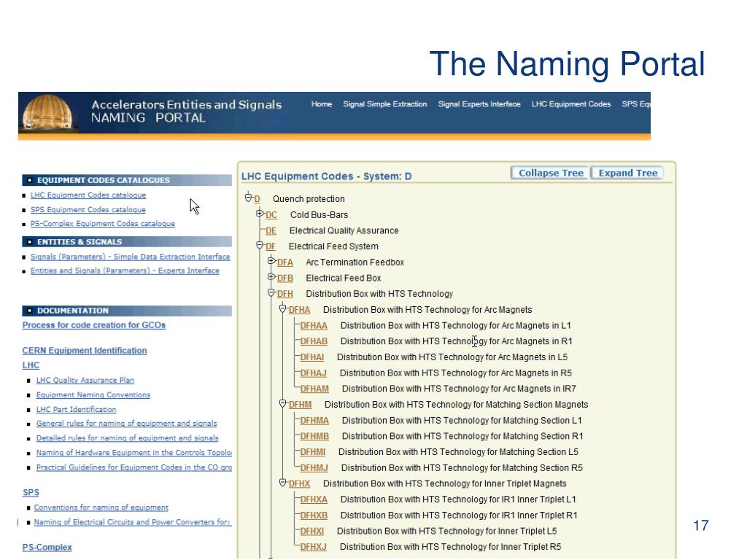Expand the DFB Electrical Feed Box node
Image resolution: width=747 pixels, height=560 pixels.
click(271, 276)
